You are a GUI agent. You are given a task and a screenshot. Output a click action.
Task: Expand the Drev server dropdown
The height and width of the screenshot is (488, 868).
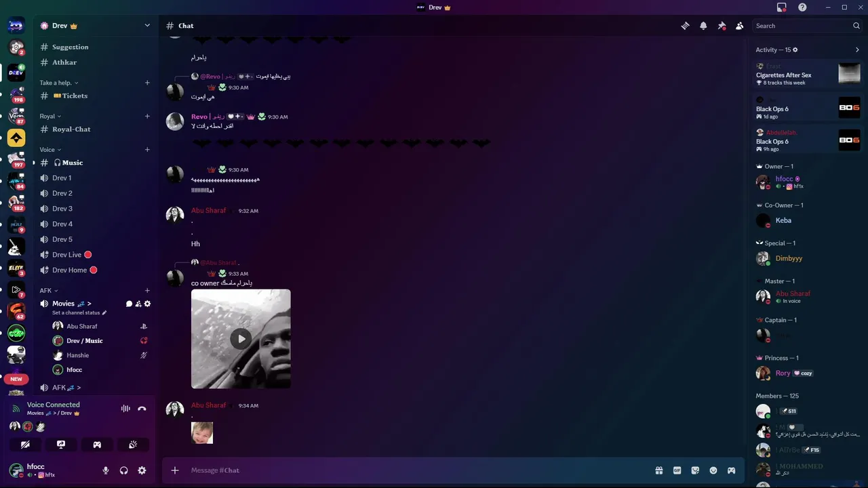pyautogui.click(x=147, y=26)
